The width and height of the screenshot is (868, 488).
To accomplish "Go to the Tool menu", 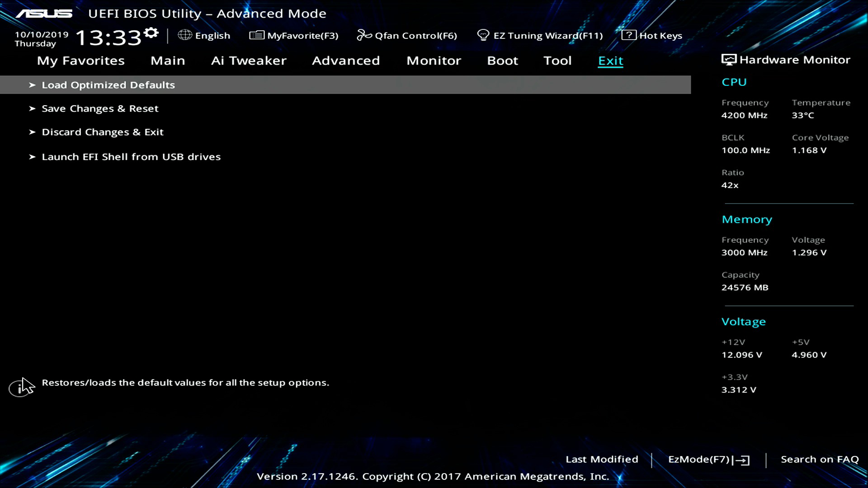I will [x=557, y=61].
